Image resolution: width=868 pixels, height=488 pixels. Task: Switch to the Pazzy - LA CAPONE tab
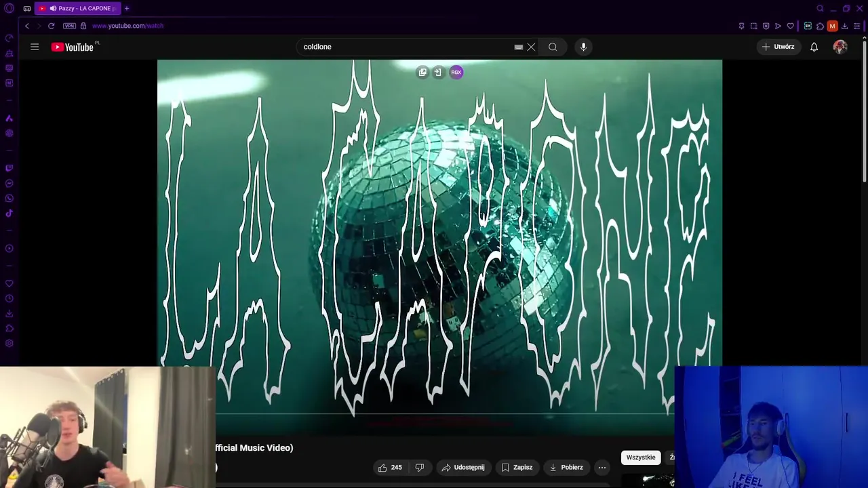(77, 8)
